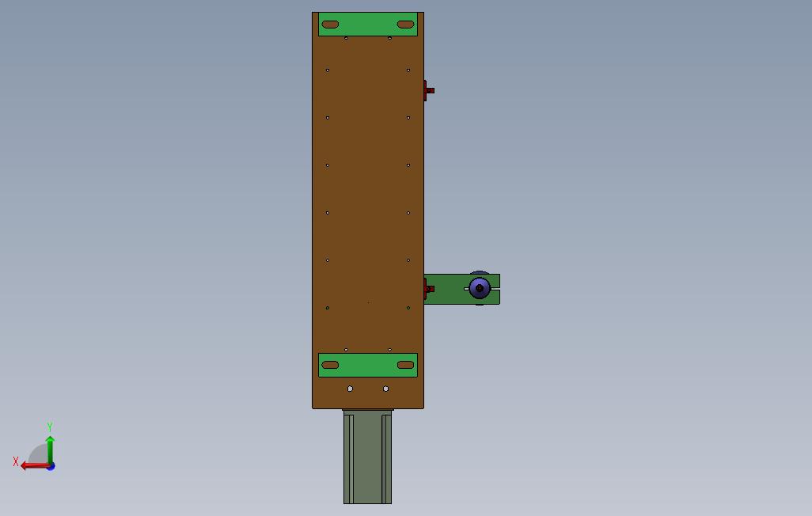
Task: Select the left white hole under the bottom bracket
Action: (x=350, y=389)
